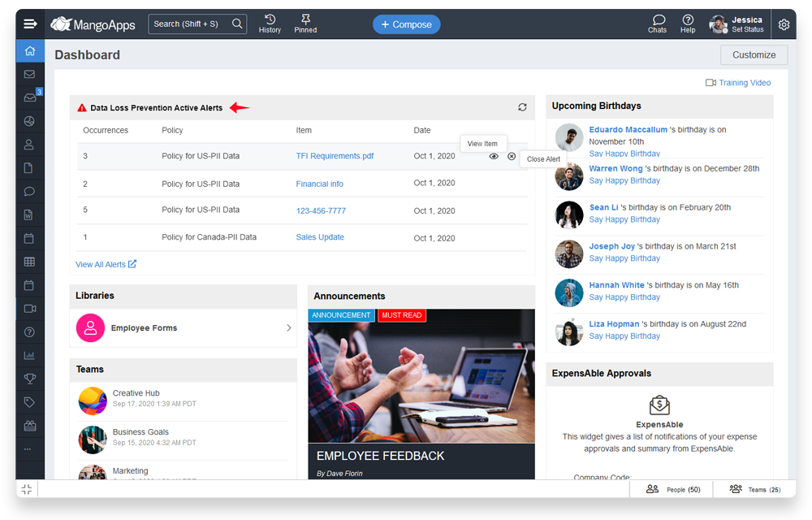This screenshot has height=520, width=812.
Task: Open the W document icon in the sidebar
Action: click(x=29, y=215)
